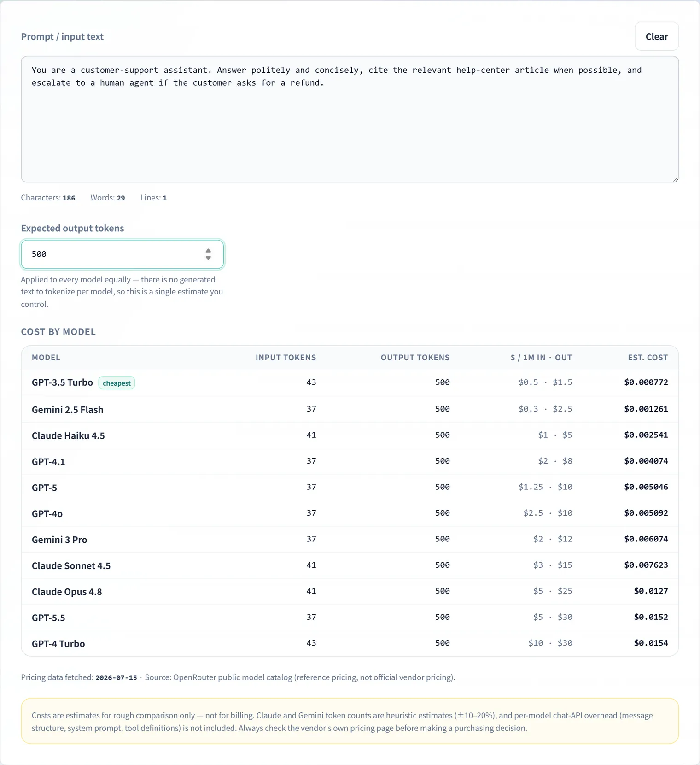Viewport: 700px width, 765px height.
Task: Click the $0.0154 estimated cost
Action: pos(651,643)
